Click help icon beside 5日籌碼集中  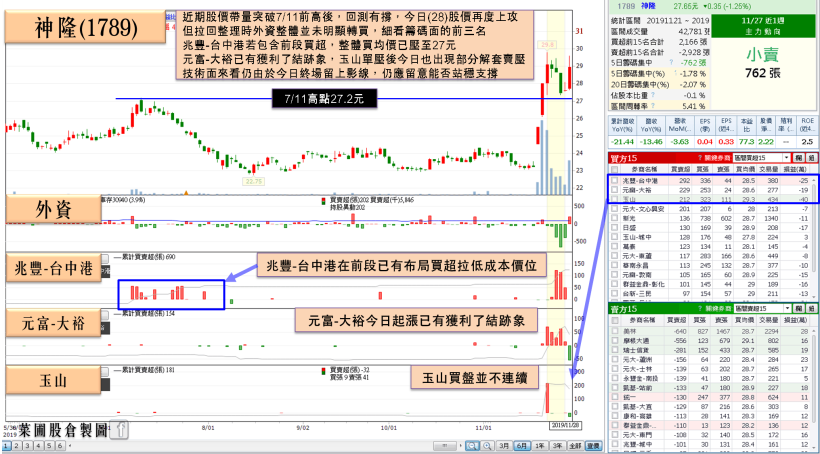[x=671, y=62]
